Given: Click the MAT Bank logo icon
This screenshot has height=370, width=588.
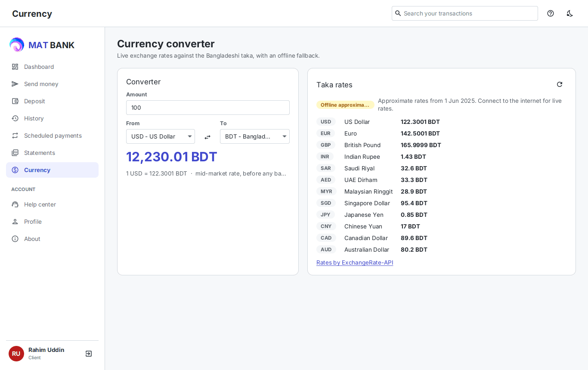Looking at the screenshot, I should [17, 45].
